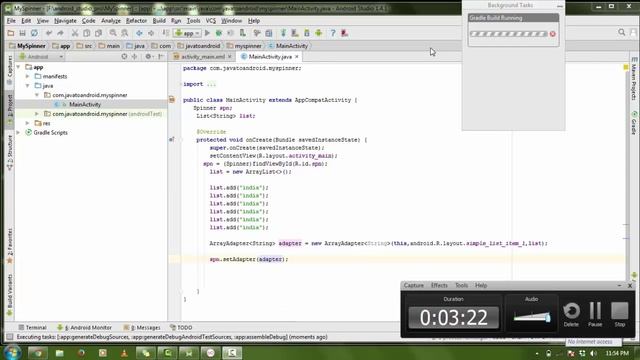Click the AVD Manager toolbar icon
The image size is (640, 360).
pyautogui.click(x=295, y=33)
